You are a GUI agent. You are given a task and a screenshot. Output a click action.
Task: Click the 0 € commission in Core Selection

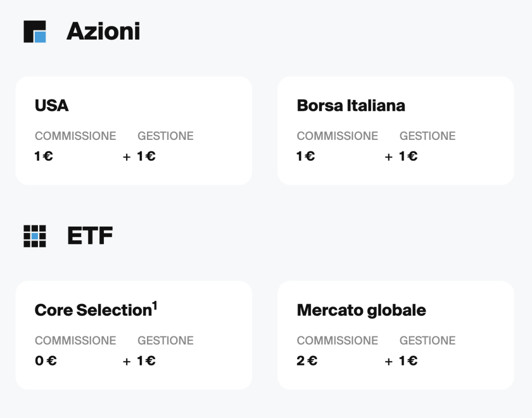coord(46,361)
